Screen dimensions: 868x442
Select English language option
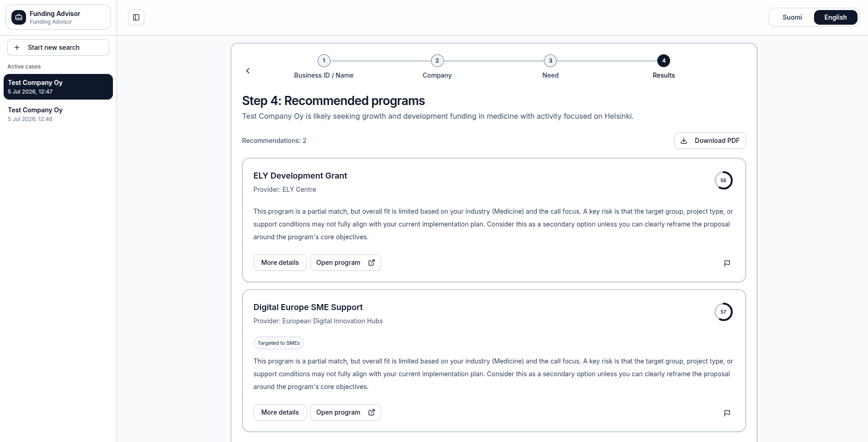[836, 17]
